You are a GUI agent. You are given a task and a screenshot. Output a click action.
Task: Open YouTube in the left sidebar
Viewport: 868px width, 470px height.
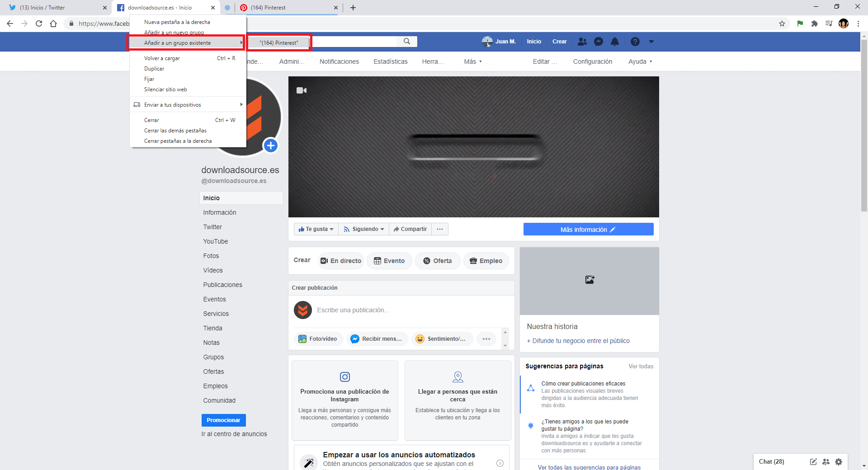point(216,241)
